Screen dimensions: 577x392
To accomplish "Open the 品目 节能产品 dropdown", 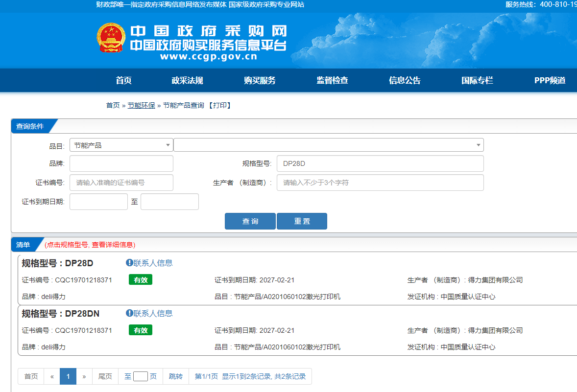I will [x=121, y=145].
